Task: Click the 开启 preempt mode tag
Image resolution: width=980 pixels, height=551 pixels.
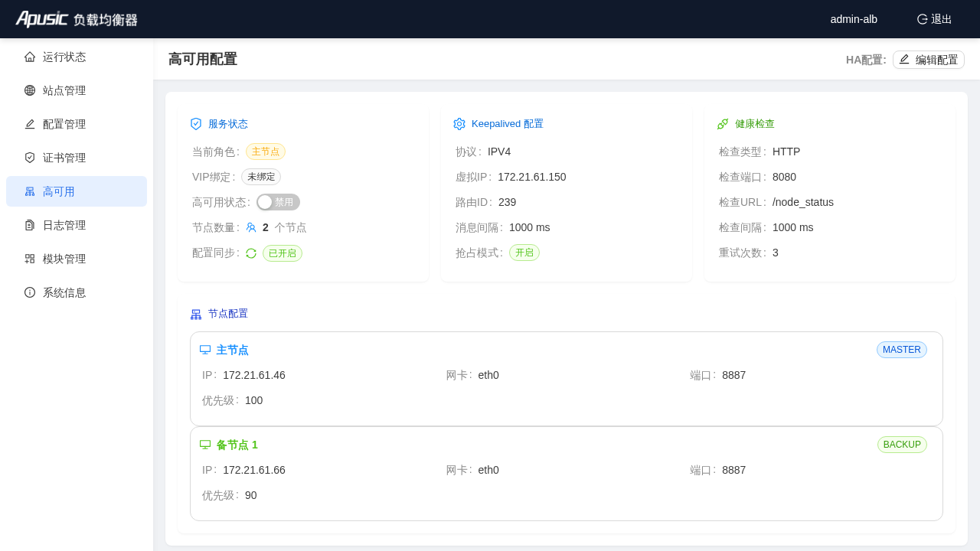Action: [524, 253]
